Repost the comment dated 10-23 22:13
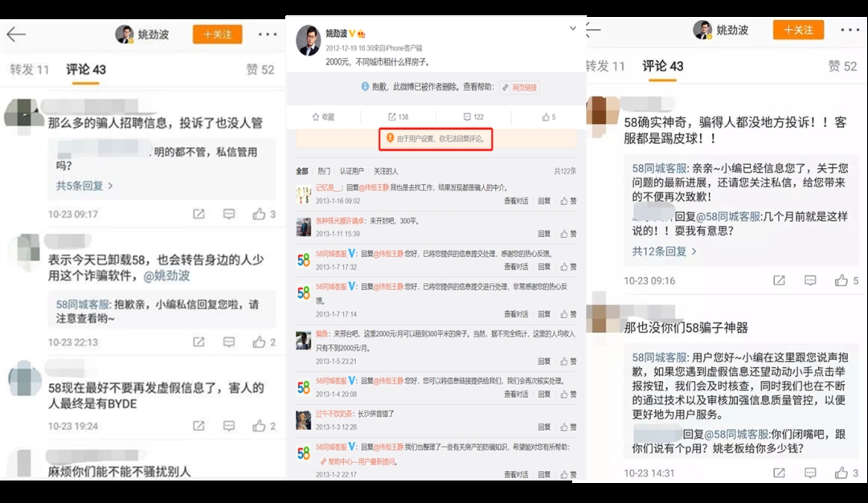The image size is (868, 503). click(x=199, y=342)
